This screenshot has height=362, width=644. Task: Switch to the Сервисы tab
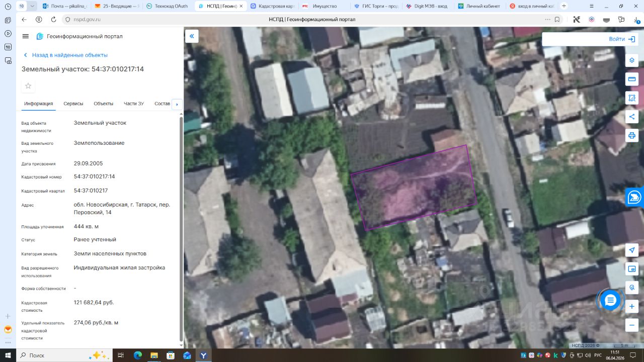click(x=73, y=104)
